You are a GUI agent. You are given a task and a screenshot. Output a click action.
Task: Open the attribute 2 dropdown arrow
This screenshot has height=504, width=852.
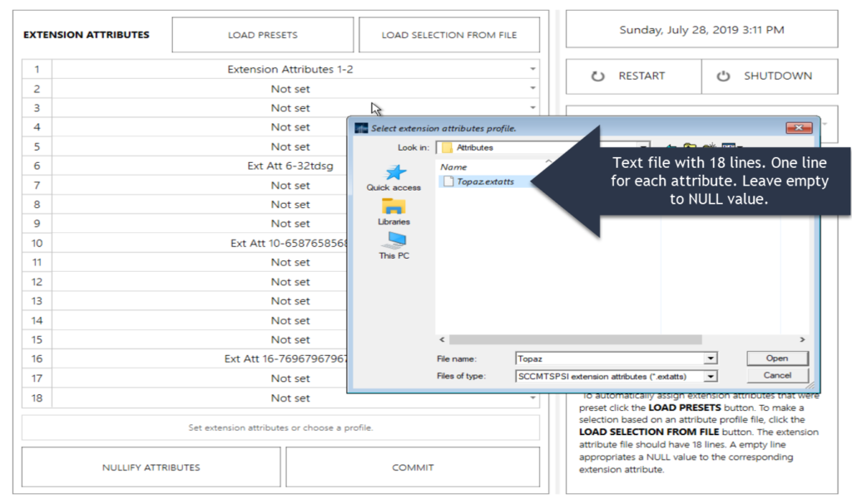[532, 89]
